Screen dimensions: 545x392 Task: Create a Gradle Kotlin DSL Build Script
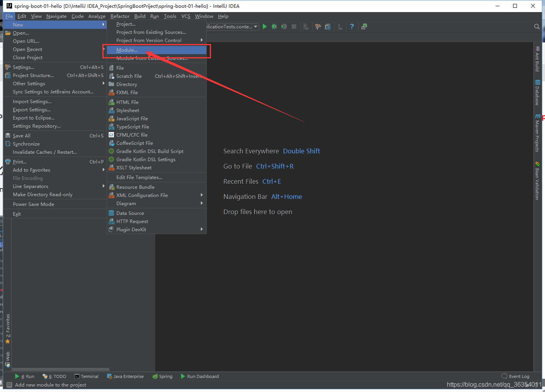[157, 151]
